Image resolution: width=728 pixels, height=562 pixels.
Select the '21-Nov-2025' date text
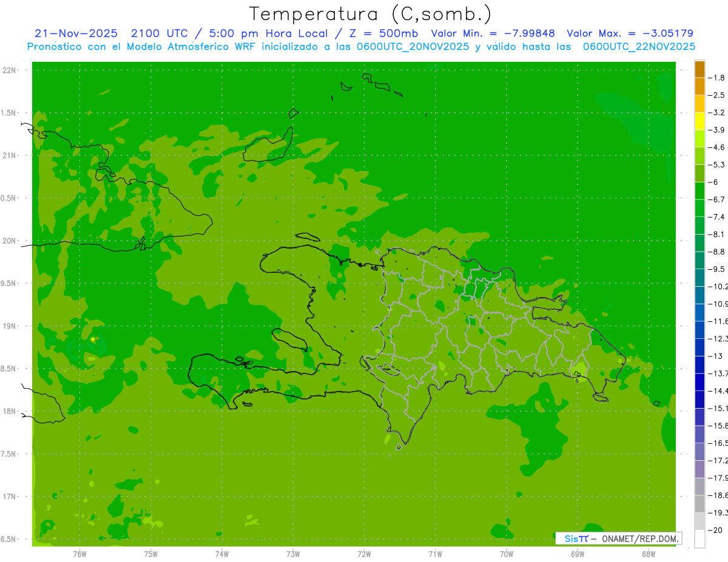[x=76, y=34]
